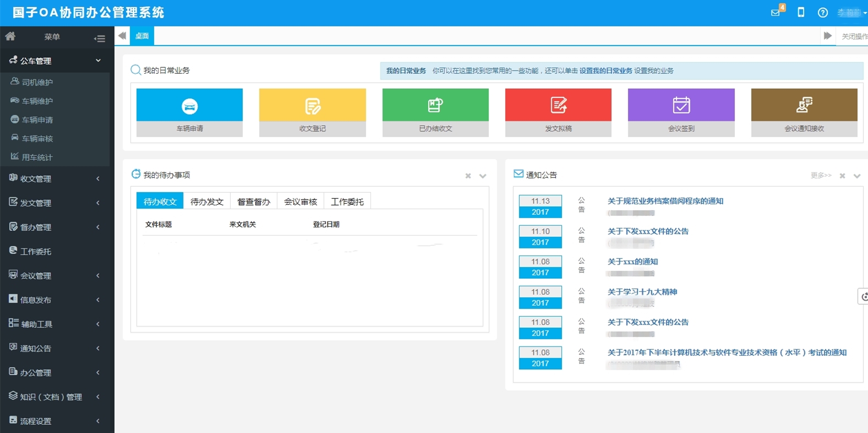Open user account dropdown in header

851,13
